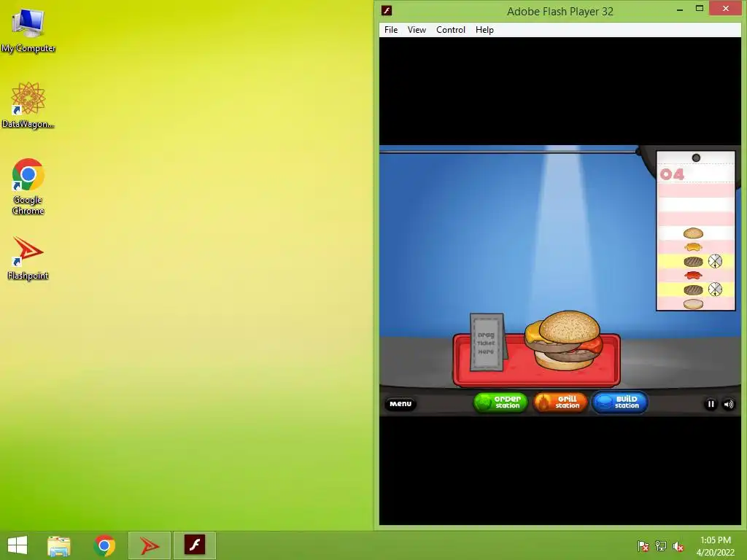The image size is (747, 560).
Task: Open File Explorer from the taskbar
Action: click(x=59, y=545)
